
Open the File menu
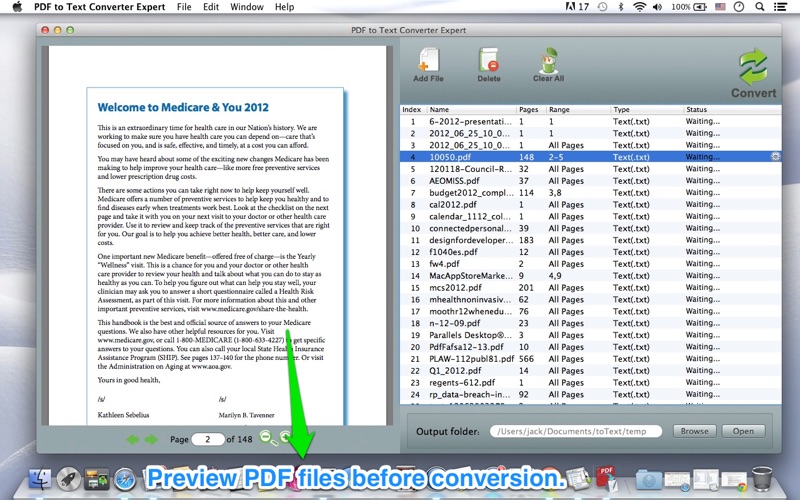click(x=184, y=7)
